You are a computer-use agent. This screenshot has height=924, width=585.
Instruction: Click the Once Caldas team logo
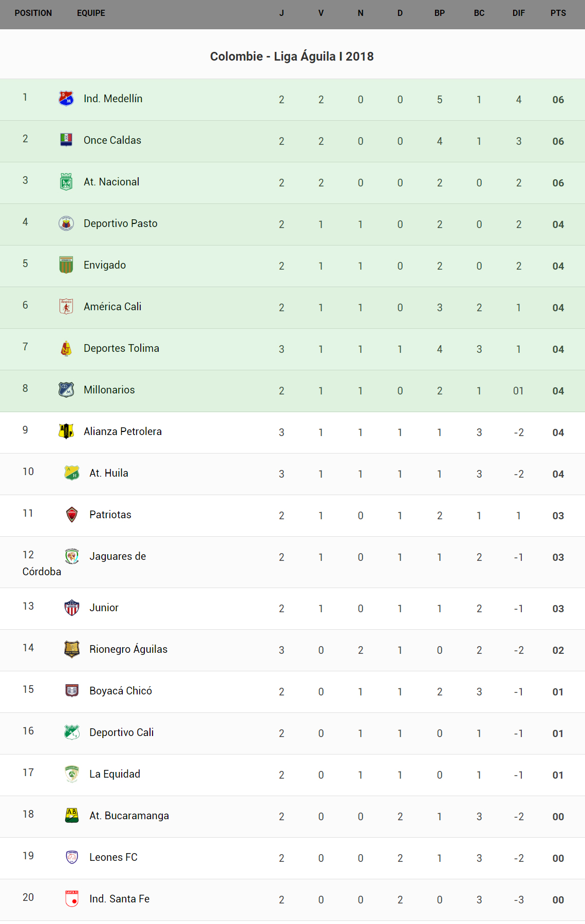(66, 140)
